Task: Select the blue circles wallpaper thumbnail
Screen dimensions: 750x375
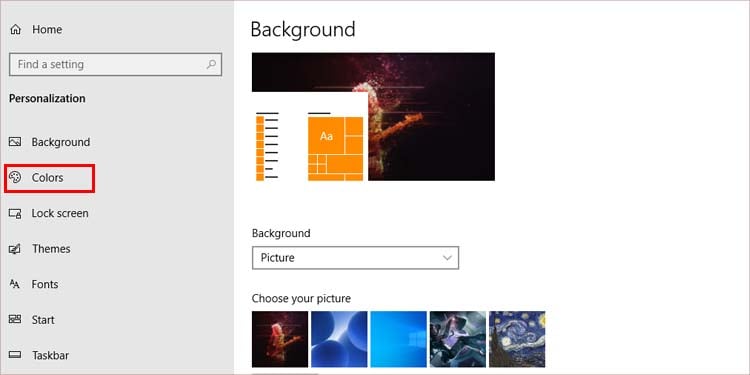Action: pyautogui.click(x=339, y=339)
